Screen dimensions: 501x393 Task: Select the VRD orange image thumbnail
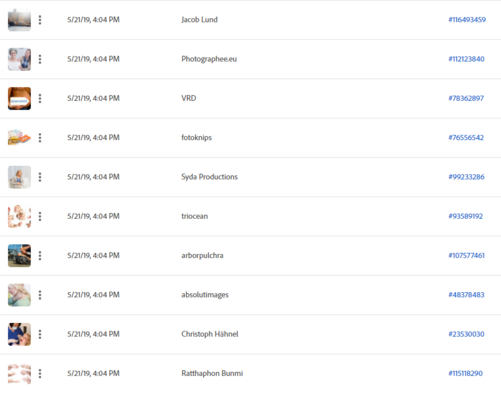point(19,98)
